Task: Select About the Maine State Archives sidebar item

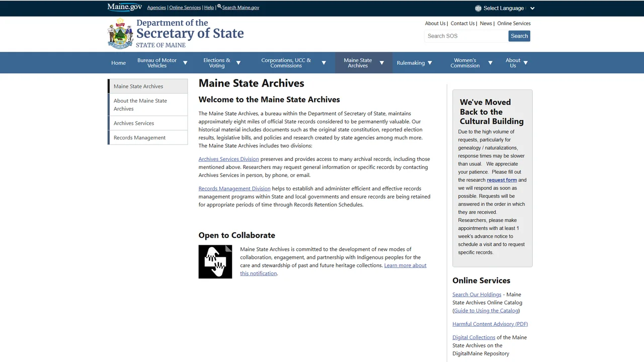Action: (x=148, y=105)
